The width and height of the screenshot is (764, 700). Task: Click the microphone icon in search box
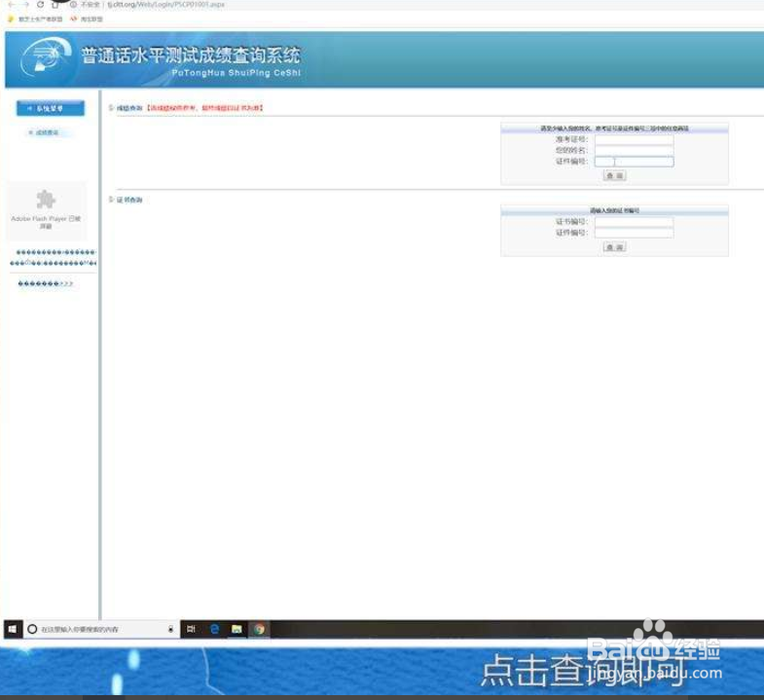pyautogui.click(x=170, y=629)
